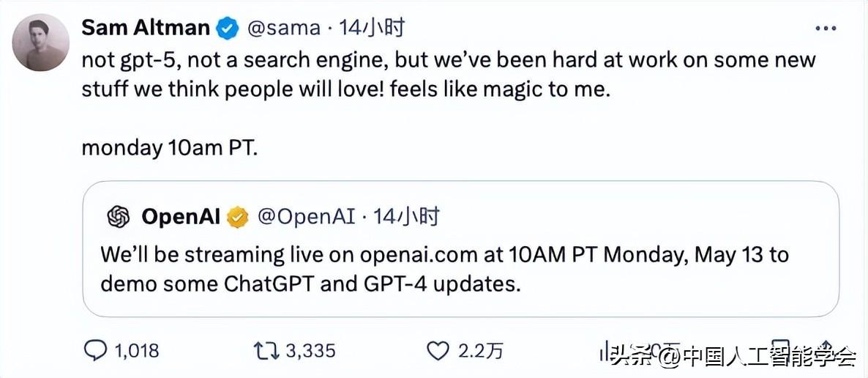Open the @sama handle link
Viewport: 868px width, 378px height.
[283, 29]
